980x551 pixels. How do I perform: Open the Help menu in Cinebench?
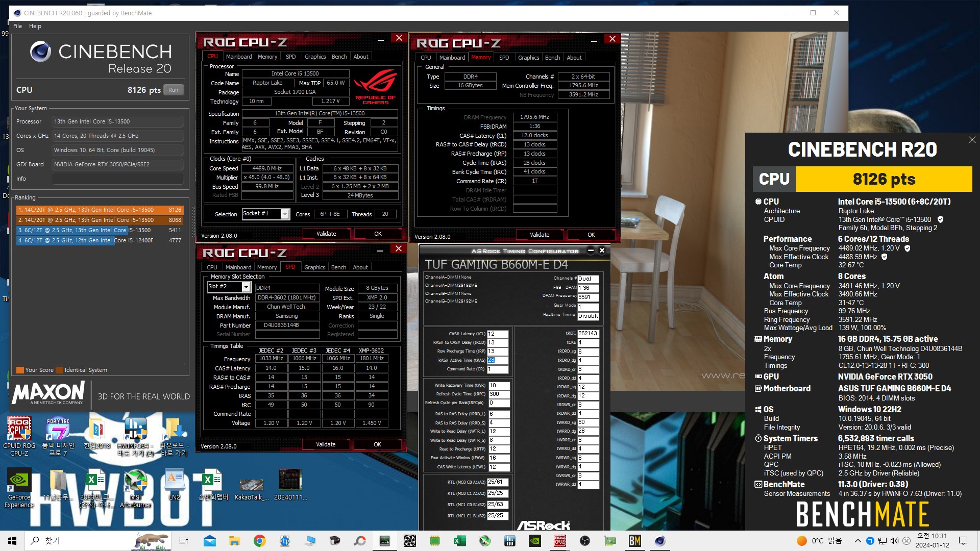pos(35,26)
